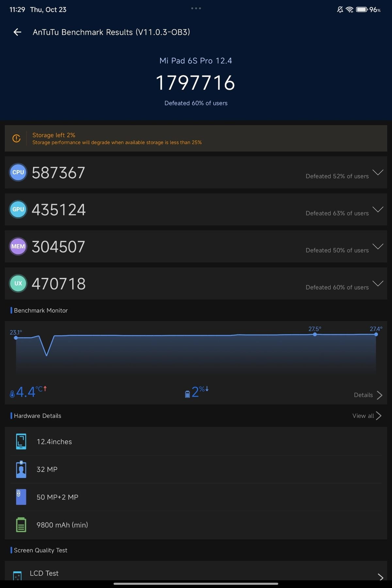
Task: Tap the Benchmark Monitor section heading
Action: pyautogui.click(x=41, y=310)
